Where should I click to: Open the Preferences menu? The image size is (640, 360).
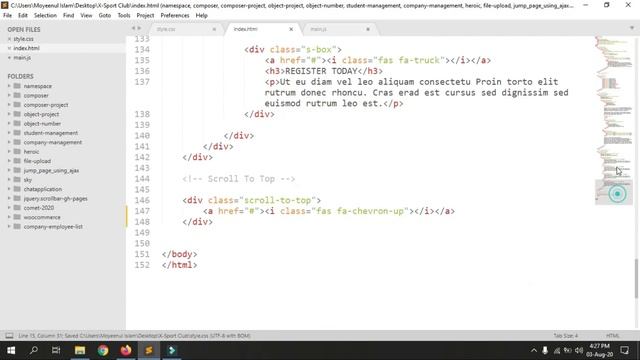175,16
